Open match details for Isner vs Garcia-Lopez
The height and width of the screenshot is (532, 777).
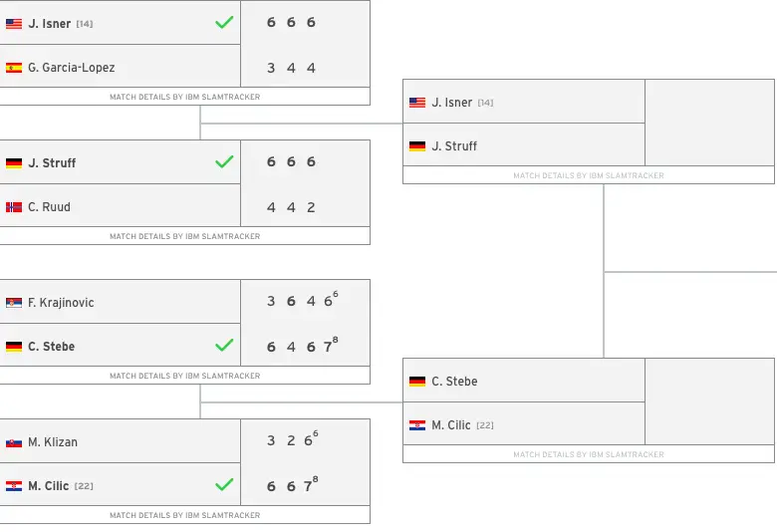pyautogui.click(x=185, y=97)
